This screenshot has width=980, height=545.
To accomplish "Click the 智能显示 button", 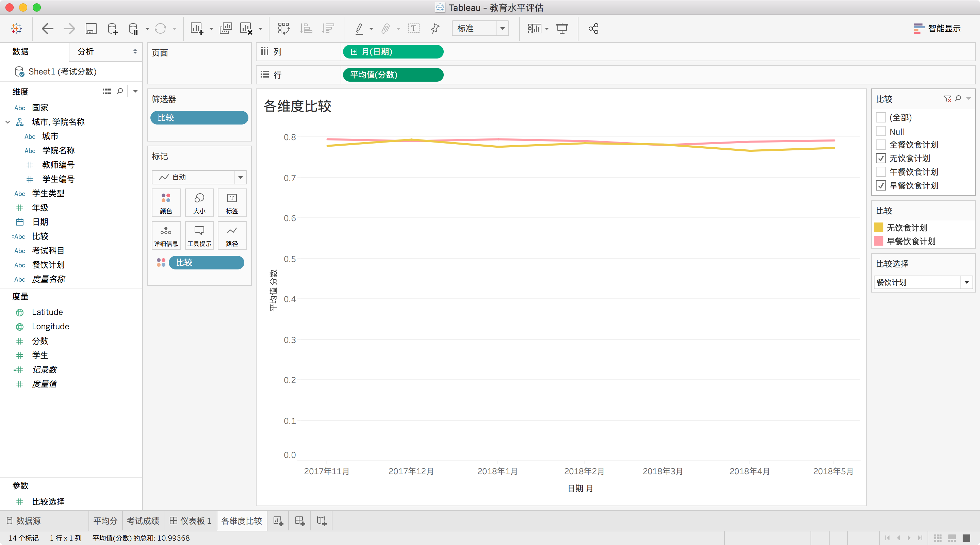I will click(937, 29).
